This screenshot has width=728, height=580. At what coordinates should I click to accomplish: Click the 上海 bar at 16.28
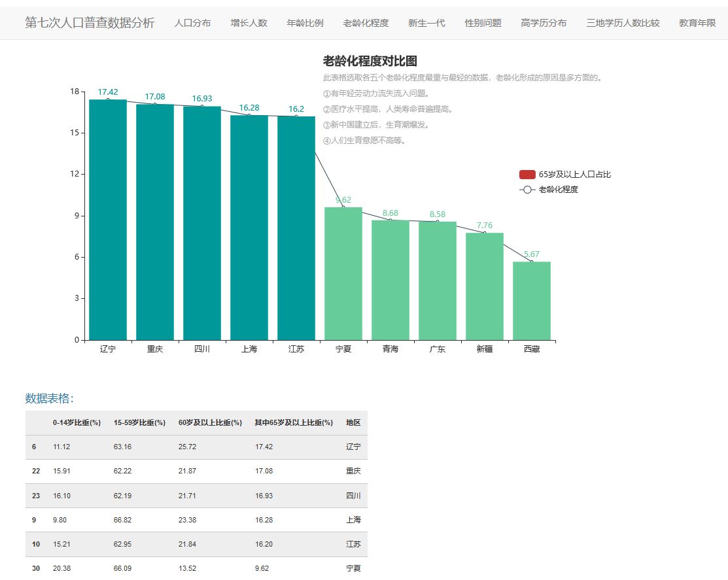(x=249, y=228)
